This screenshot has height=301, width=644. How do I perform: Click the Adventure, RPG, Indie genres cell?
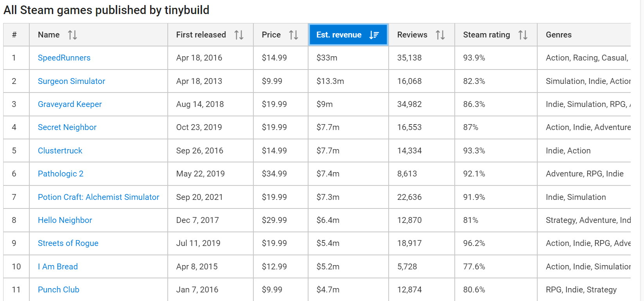(x=585, y=174)
